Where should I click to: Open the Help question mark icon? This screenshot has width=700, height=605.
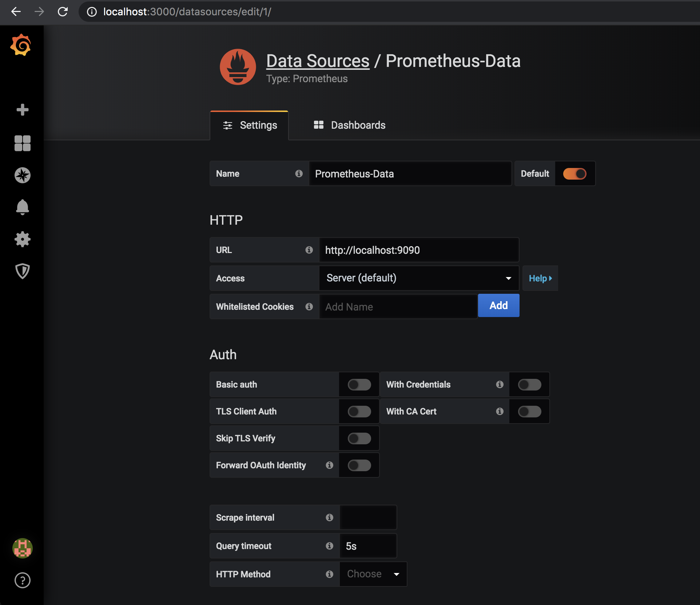pos(23,580)
